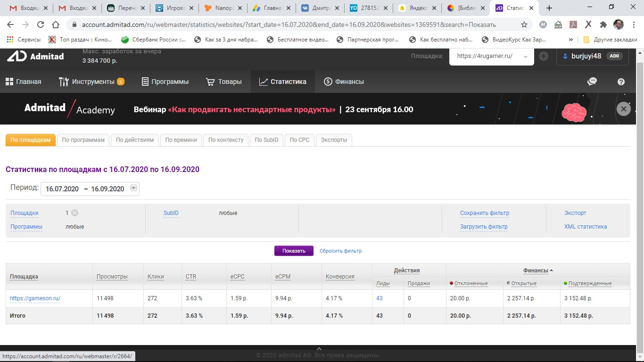Open the Финансы menu in the navigation
This screenshot has height=362, width=644.
(344, 82)
